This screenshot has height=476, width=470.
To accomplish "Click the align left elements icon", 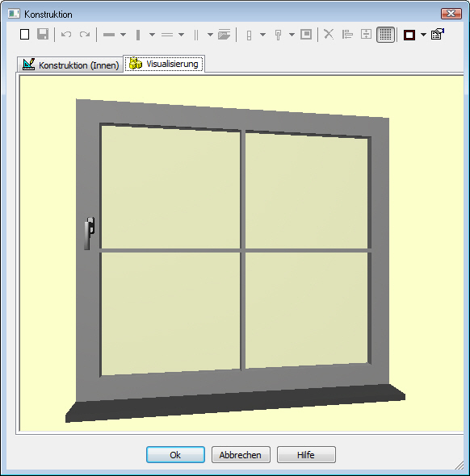I will point(347,35).
